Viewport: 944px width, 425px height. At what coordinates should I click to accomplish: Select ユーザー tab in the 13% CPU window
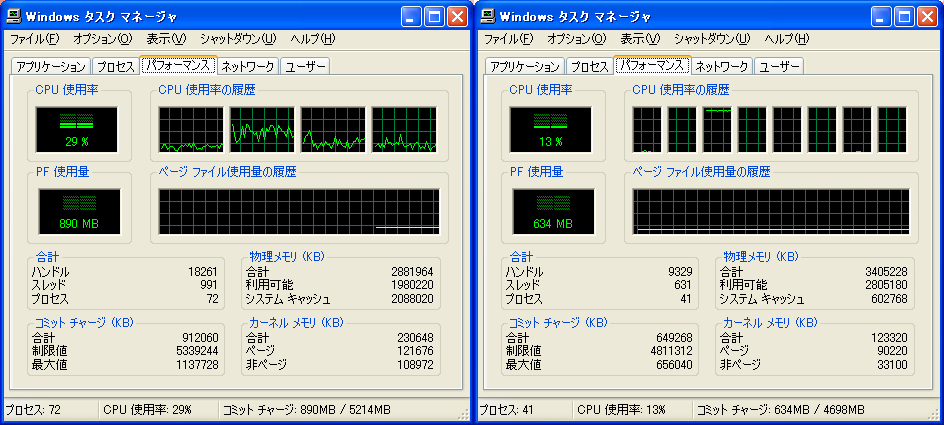(x=779, y=67)
